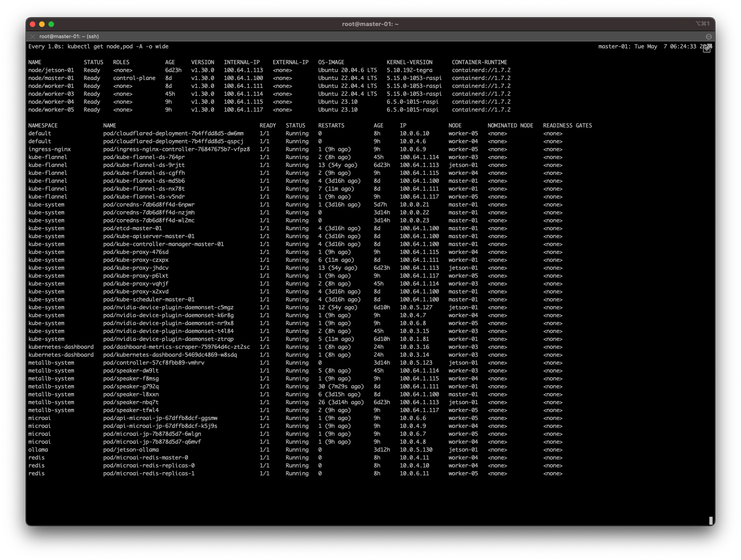The image size is (741, 560).
Task: Click the ingress-nginx namespace cell
Action: 50,149
